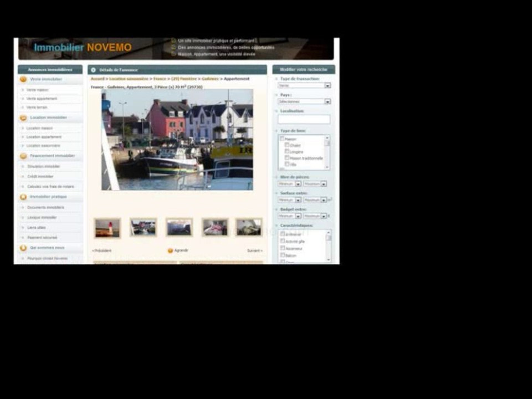
Task: Open Location appartement link
Action: (44, 137)
